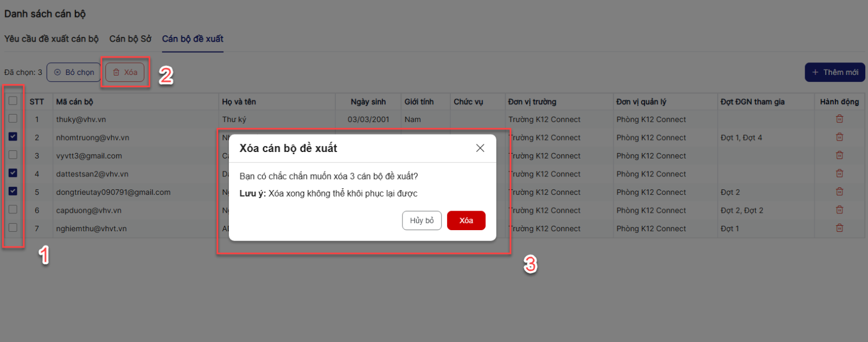This screenshot has width=868, height=342.
Task: Click delete icon in nhomtruong@vhv.vn row
Action: 839,137
